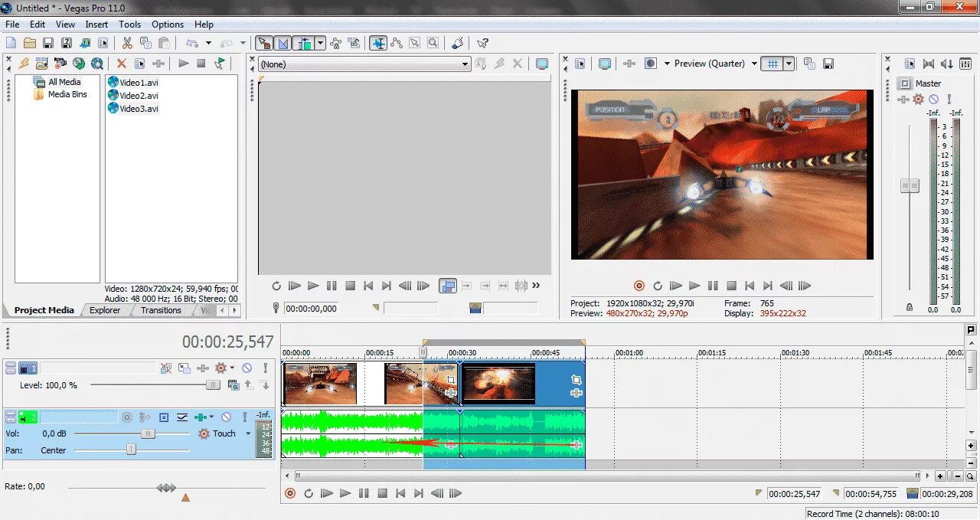Open the Touch automation mode dropdown
980x520 pixels.
coord(248,433)
